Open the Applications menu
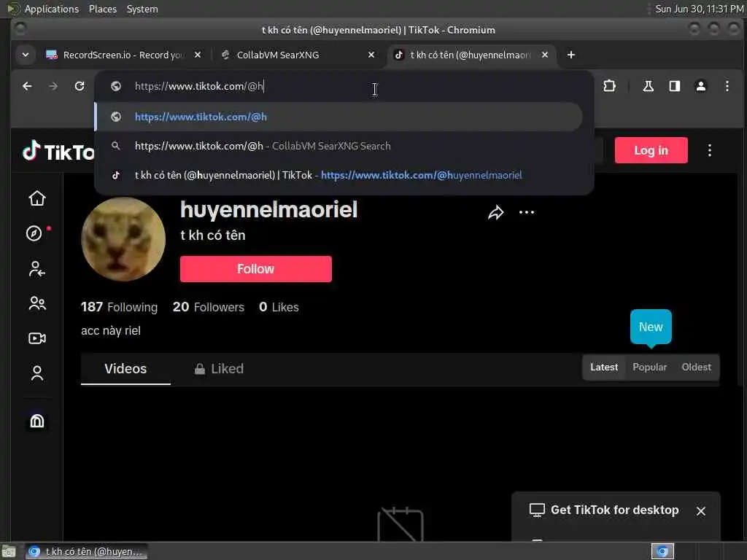Screen dimensions: 747x560 click(x=52, y=9)
